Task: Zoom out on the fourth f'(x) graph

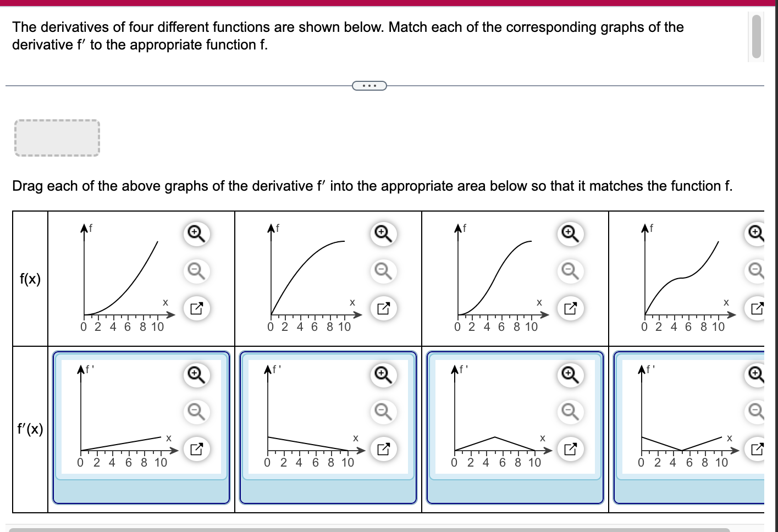Action: 755,410
